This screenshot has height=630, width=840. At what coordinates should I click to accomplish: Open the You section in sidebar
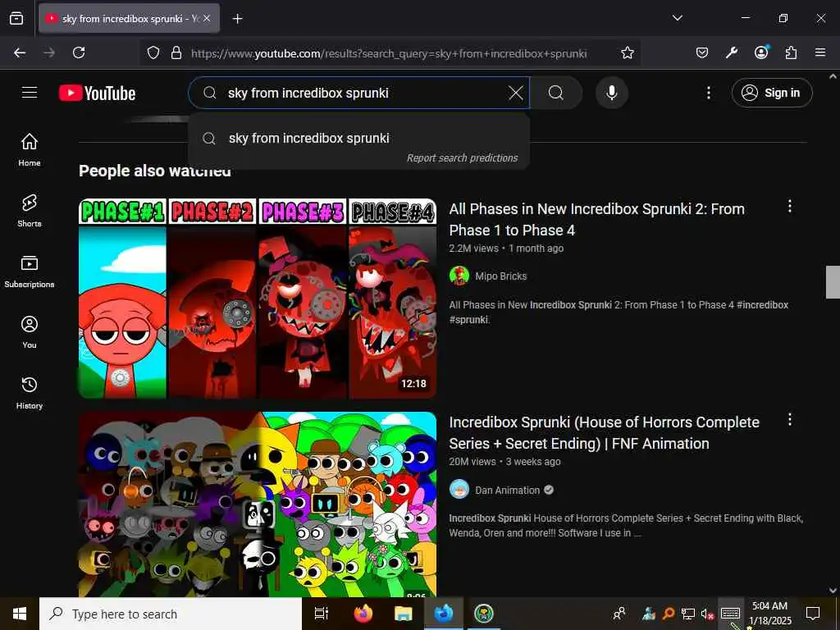tap(30, 332)
